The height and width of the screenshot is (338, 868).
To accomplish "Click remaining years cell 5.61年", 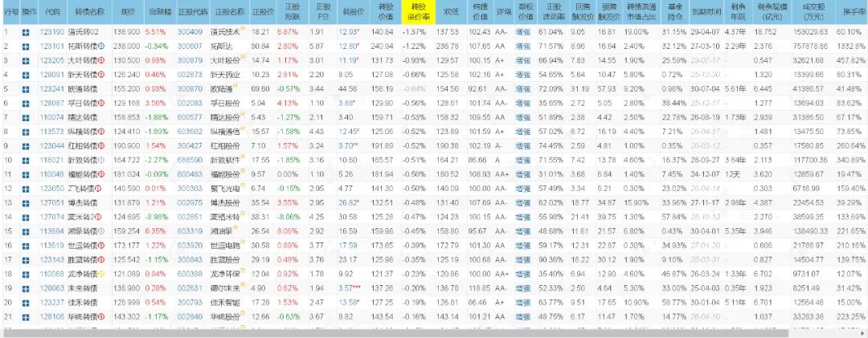I will (x=735, y=89).
